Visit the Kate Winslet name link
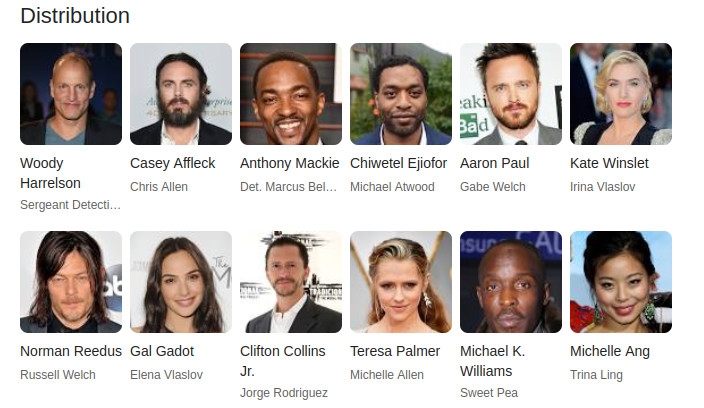The width and height of the screenshot is (704, 408). click(609, 163)
